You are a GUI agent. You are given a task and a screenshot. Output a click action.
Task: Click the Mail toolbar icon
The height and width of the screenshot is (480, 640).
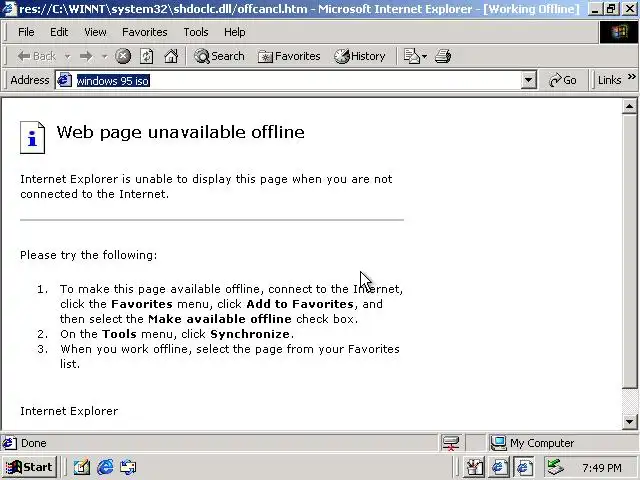pyautogui.click(x=415, y=56)
